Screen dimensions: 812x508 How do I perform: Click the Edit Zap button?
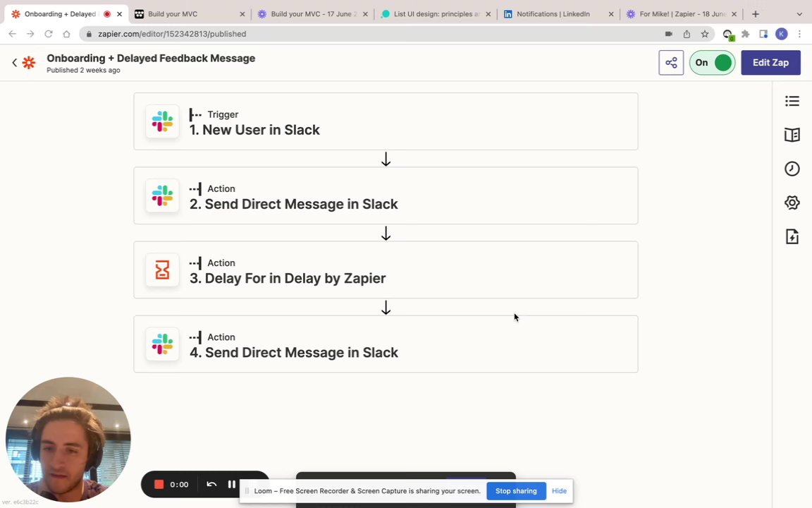[x=770, y=63]
